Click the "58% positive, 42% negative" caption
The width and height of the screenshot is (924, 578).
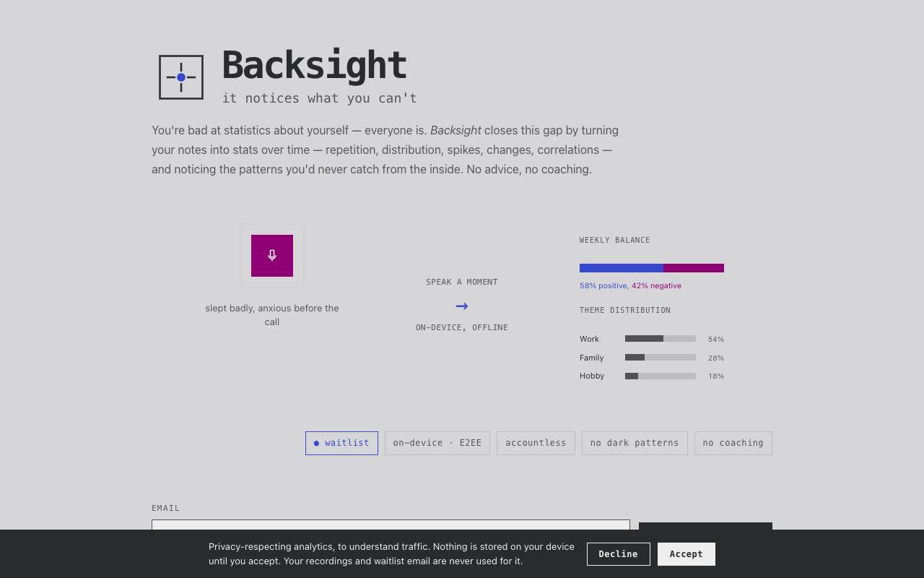(x=630, y=285)
